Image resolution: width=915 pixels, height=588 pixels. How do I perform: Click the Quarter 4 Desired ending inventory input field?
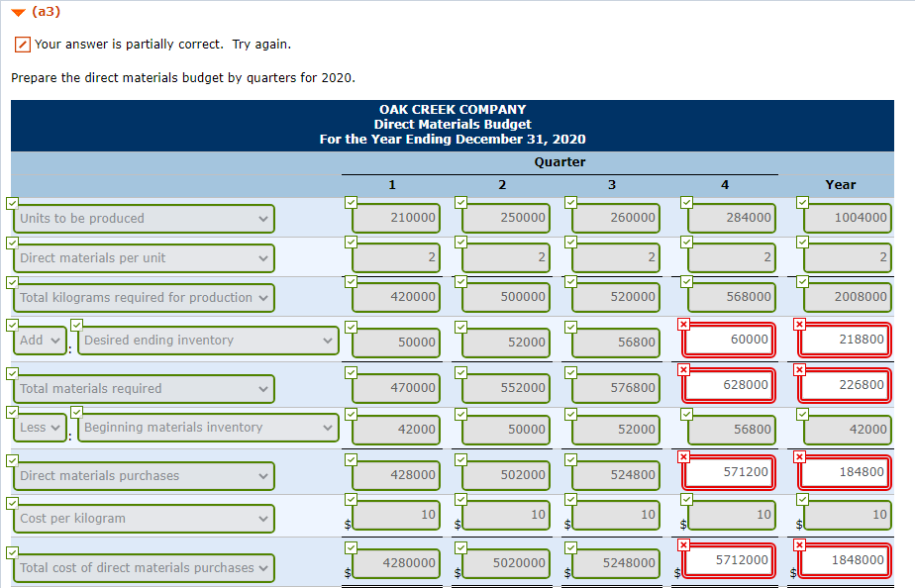coord(730,340)
